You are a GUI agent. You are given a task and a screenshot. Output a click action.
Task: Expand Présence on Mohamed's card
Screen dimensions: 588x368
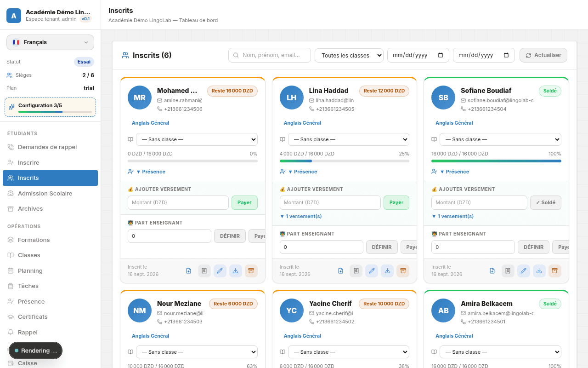151,172
